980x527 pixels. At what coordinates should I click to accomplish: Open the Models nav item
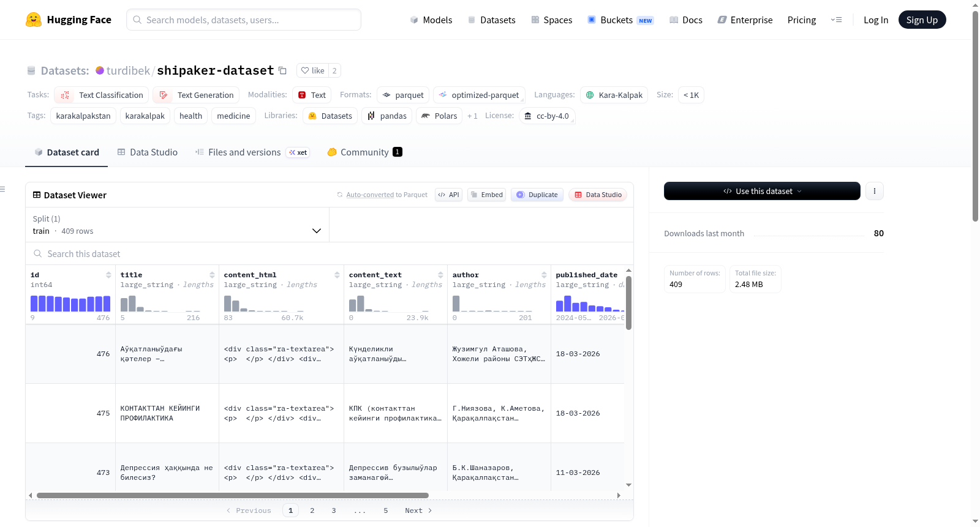coord(431,20)
